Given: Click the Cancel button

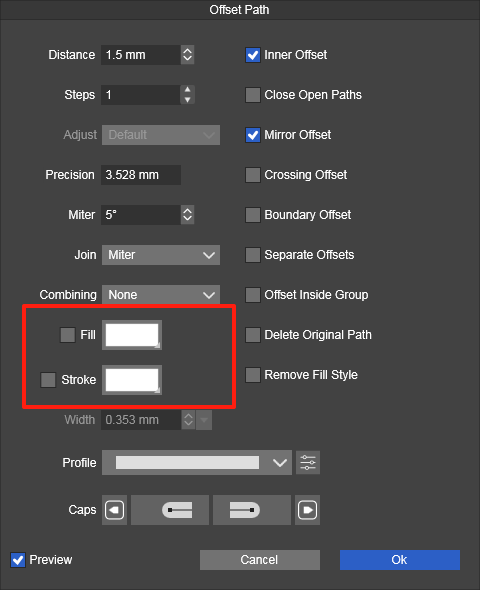Looking at the screenshot, I should pyautogui.click(x=260, y=560).
